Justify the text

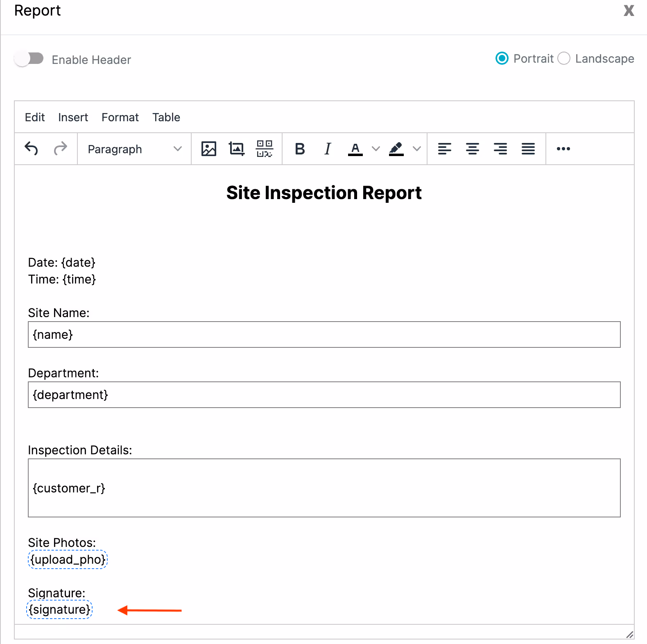[x=528, y=149]
